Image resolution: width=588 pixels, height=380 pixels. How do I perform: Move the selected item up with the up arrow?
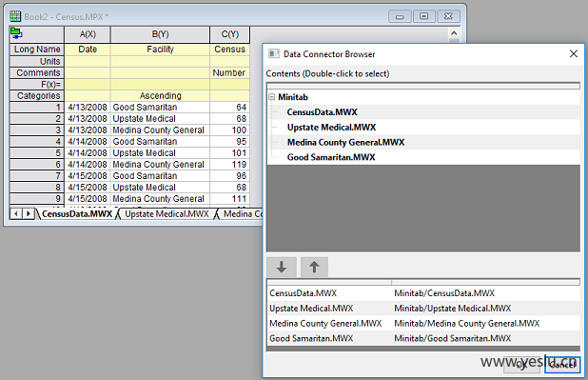tap(314, 267)
